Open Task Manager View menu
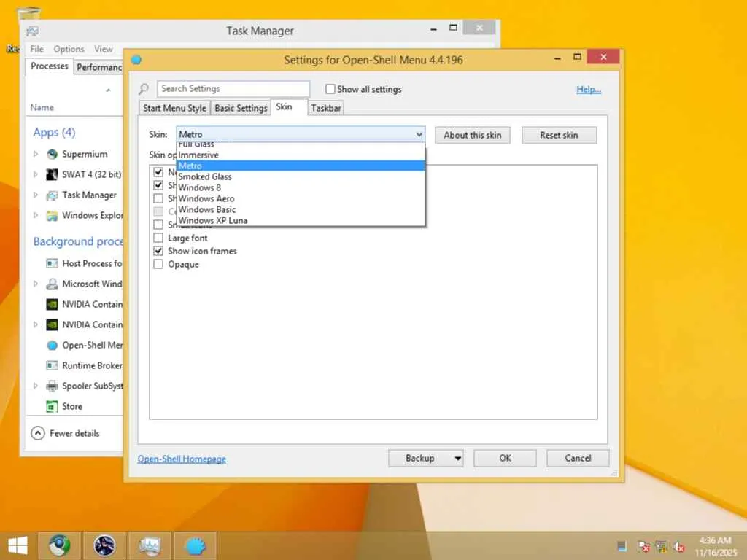The image size is (747, 560). [104, 49]
